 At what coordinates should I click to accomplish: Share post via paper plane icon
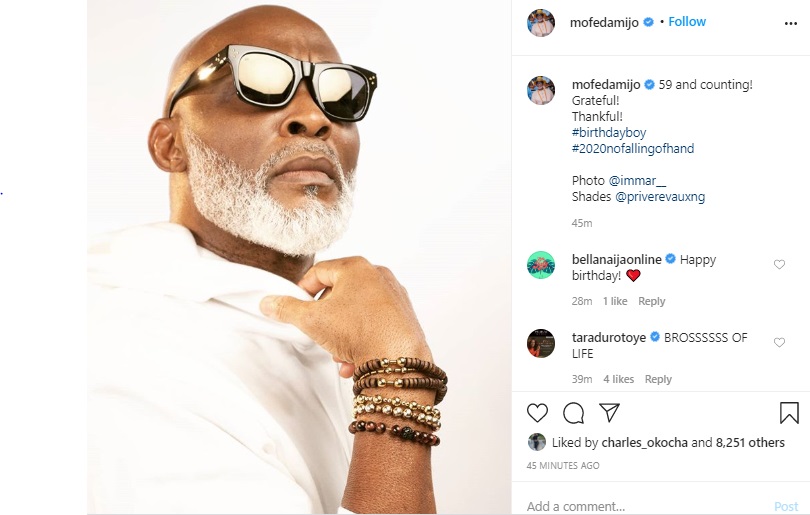609,413
